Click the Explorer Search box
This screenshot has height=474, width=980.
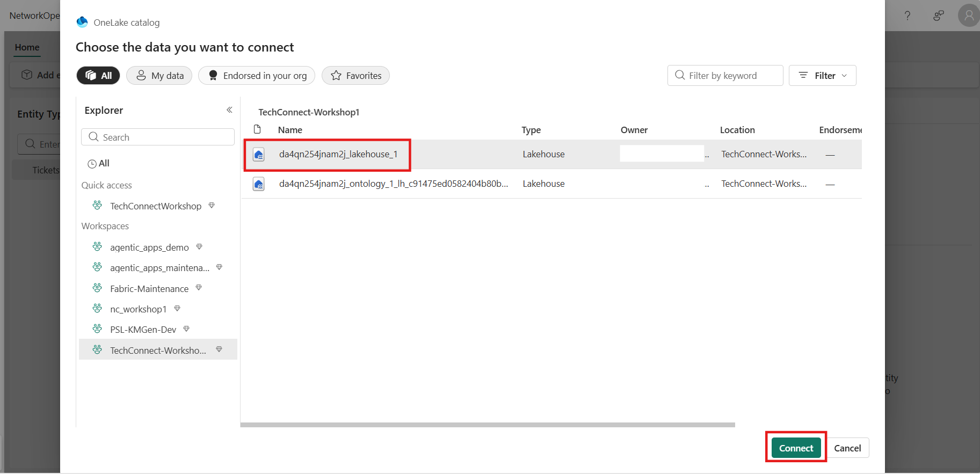(x=158, y=137)
